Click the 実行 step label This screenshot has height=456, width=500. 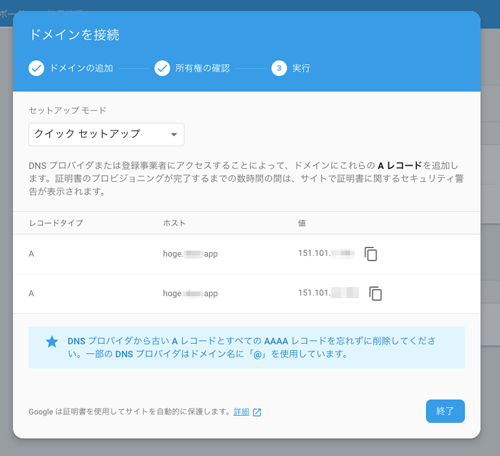(x=301, y=68)
